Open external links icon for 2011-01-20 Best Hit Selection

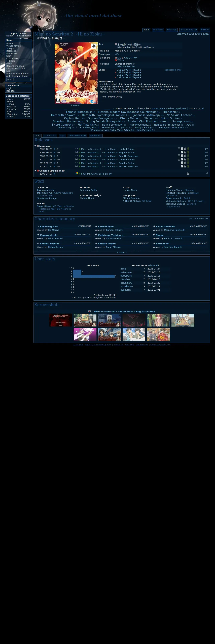[207, 166]
